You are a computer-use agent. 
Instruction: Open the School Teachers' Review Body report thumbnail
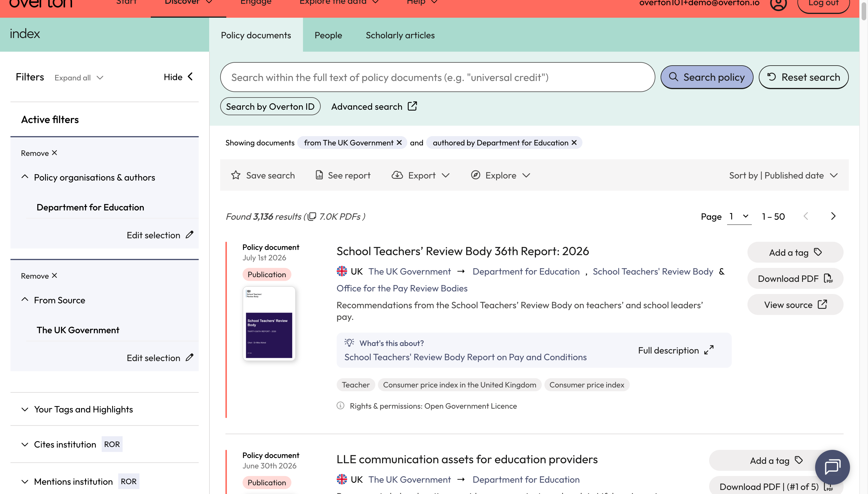[x=269, y=323]
